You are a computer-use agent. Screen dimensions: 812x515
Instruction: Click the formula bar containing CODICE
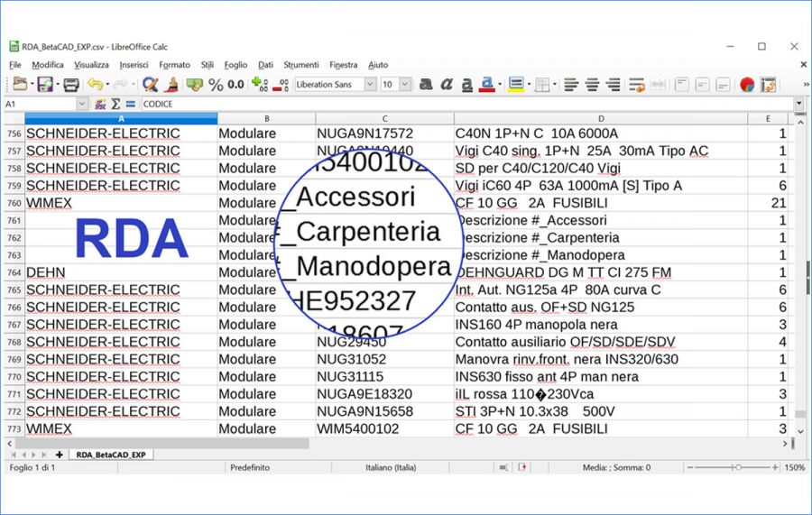(467, 104)
